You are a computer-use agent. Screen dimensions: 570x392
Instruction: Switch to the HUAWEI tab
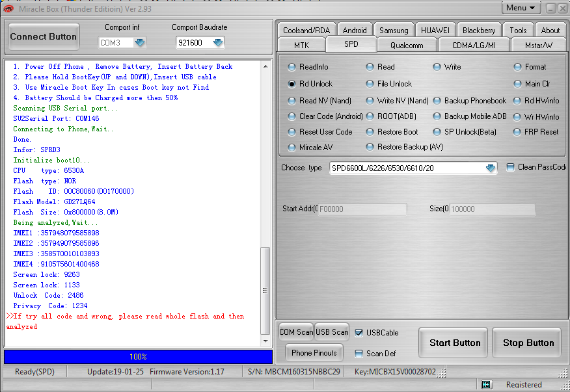click(x=435, y=30)
